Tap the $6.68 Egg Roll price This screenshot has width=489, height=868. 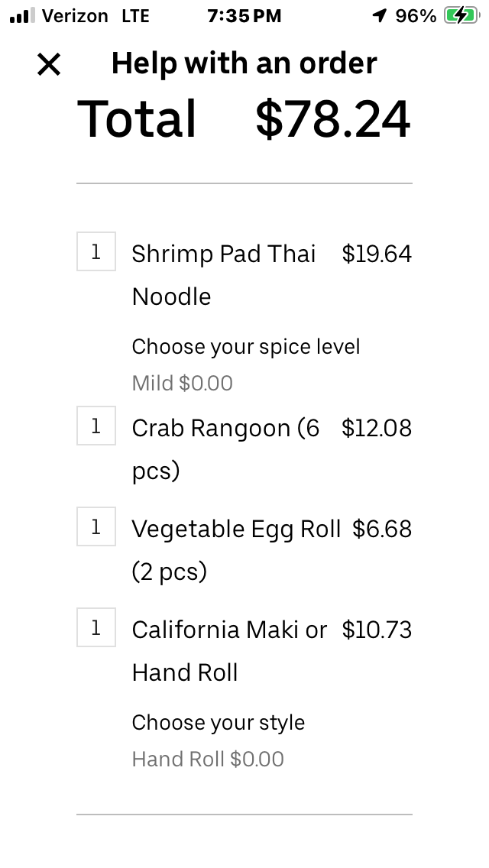(x=382, y=530)
